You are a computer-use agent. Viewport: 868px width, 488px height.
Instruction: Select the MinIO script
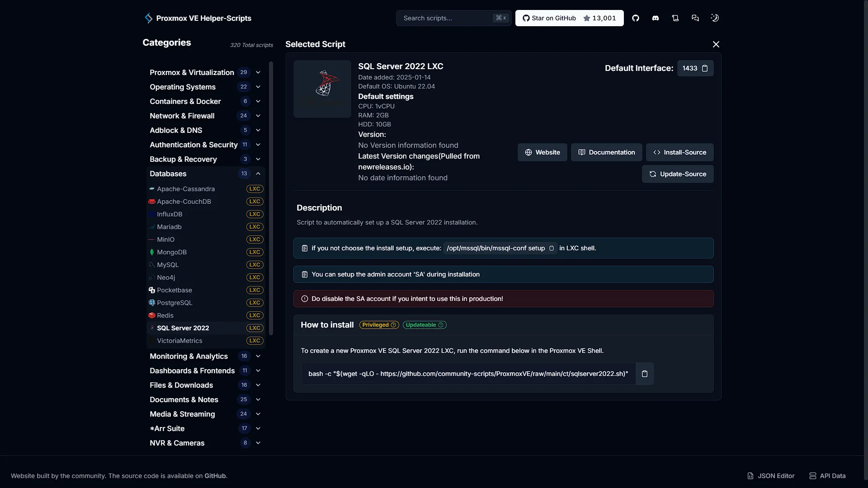(206, 239)
